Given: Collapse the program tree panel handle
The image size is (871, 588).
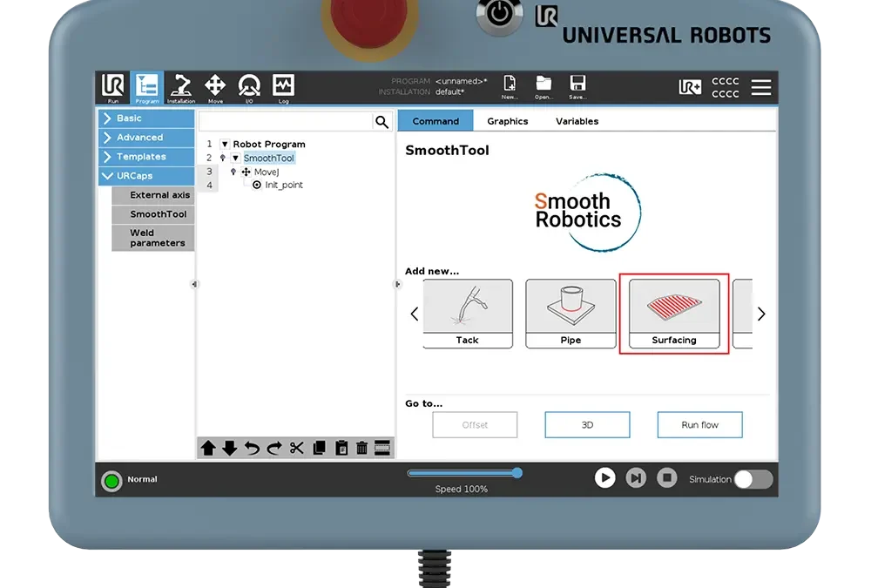Looking at the screenshot, I should tap(397, 285).
